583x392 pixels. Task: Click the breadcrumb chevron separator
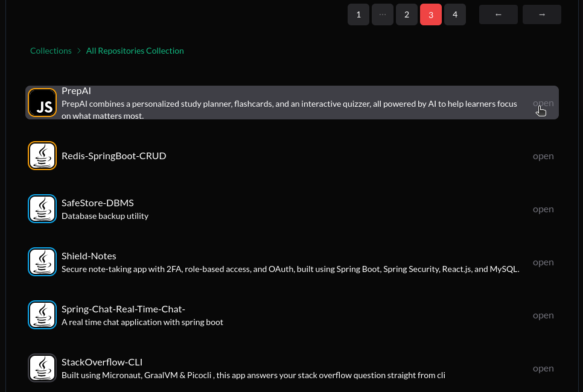pyautogui.click(x=79, y=51)
